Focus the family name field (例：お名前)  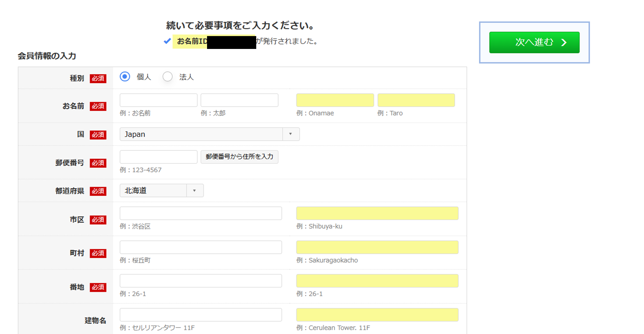click(x=158, y=100)
